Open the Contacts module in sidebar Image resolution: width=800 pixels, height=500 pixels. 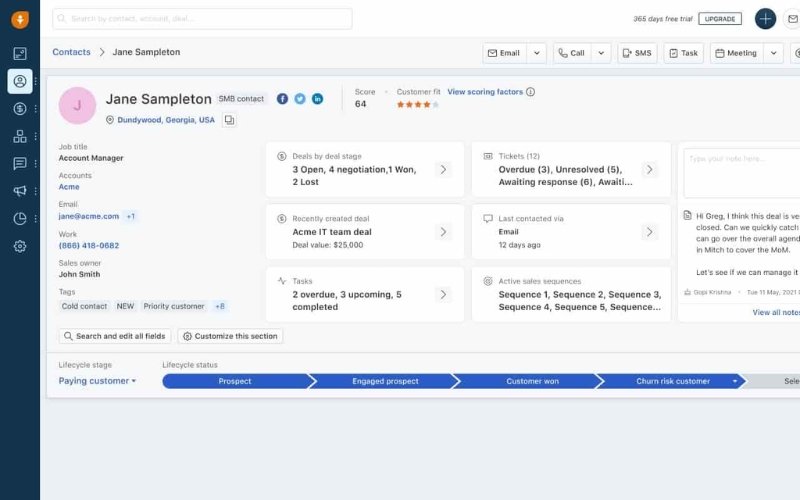point(20,81)
